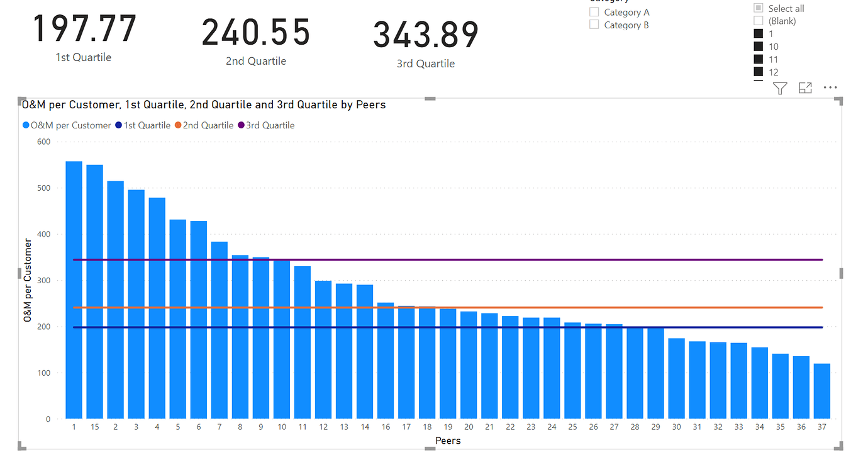Select the purple 3rd Quartile legend marker
This screenshot has height=467, width=868.
coord(240,125)
